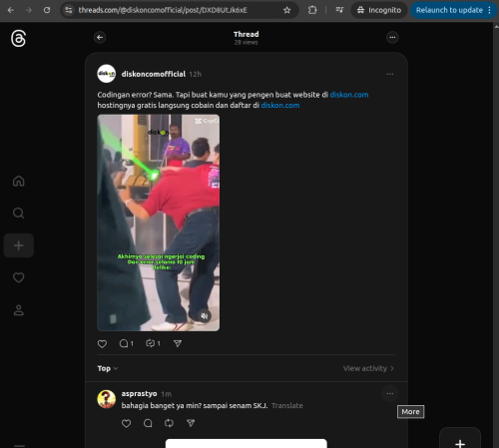Open more options on diskoncomofficial's post
499x448 pixels.
390,74
